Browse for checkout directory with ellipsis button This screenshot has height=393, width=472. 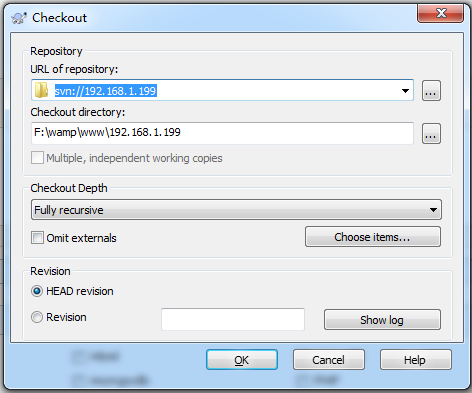(x=431, y=133)
